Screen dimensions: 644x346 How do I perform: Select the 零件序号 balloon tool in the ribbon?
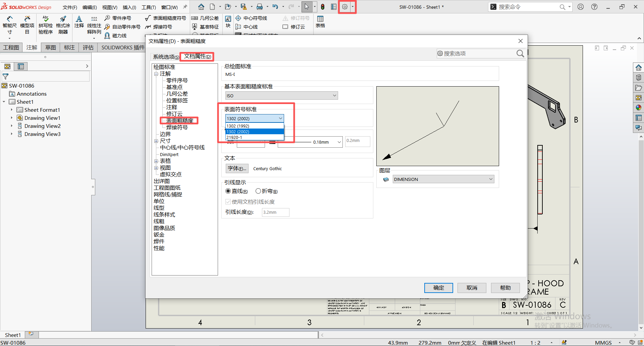tap(118, 18)
